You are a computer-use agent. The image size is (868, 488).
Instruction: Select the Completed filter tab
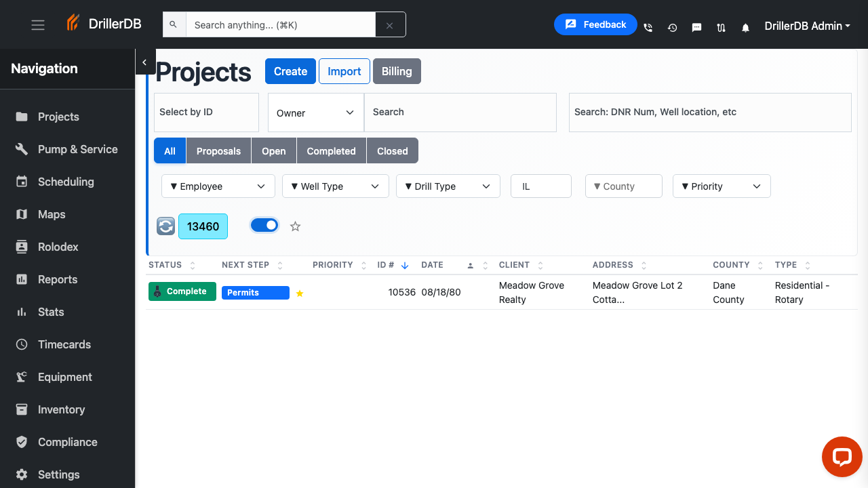331,150
